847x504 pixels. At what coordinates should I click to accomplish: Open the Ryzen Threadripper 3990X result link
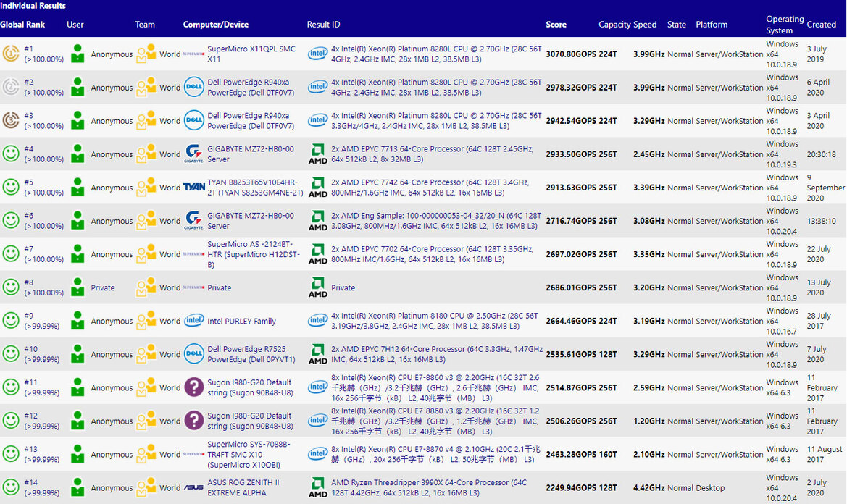(429, 487)
